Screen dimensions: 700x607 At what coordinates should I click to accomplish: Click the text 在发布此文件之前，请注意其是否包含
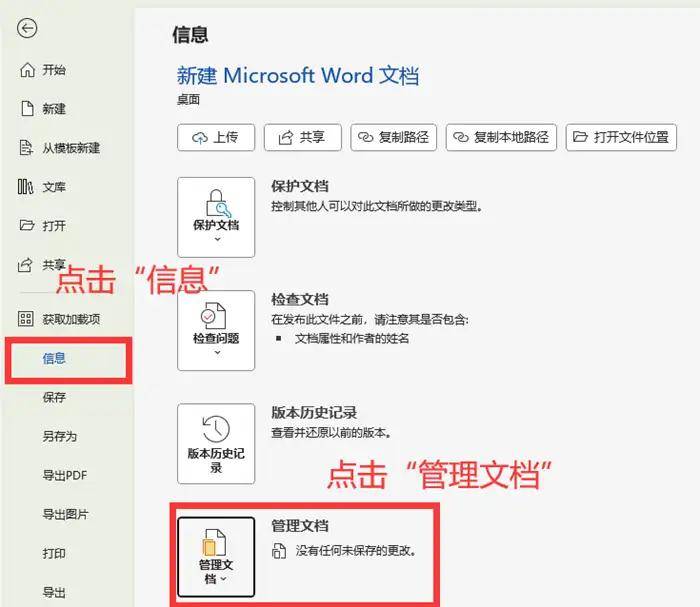pyautogui.click(x=370, y=320)
